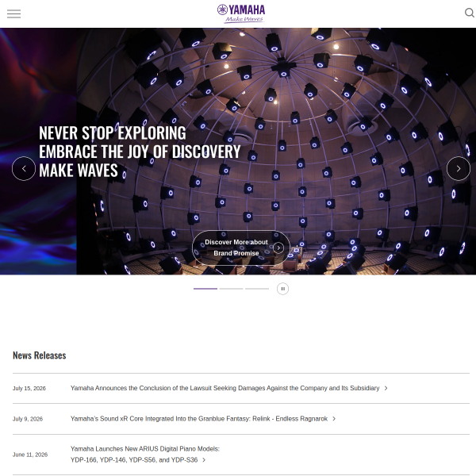Click the July 9, 2026 date

pos(28,419)
